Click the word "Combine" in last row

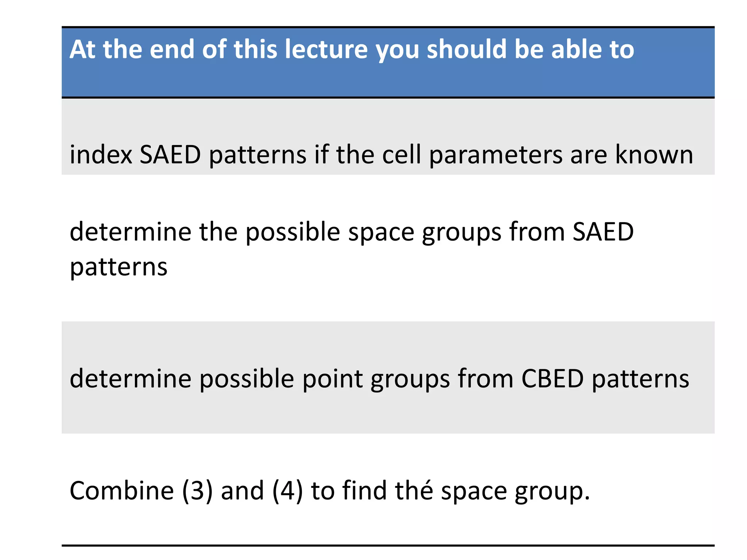point(122,491)
